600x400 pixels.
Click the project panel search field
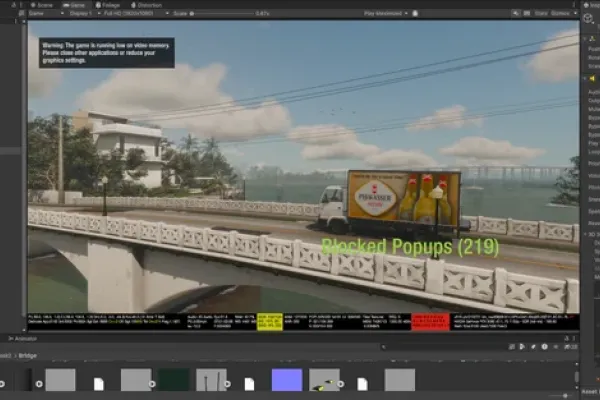click(x=444, y=347)
